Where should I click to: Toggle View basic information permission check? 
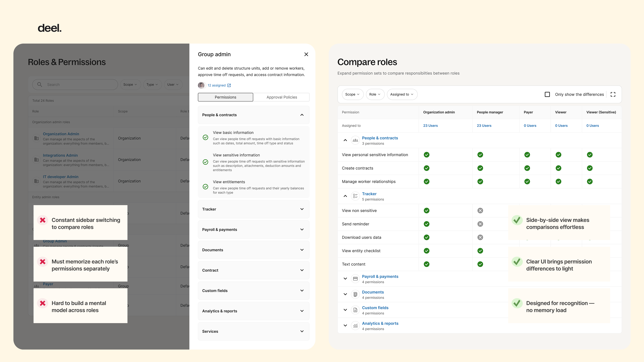[x=205, y=138]
